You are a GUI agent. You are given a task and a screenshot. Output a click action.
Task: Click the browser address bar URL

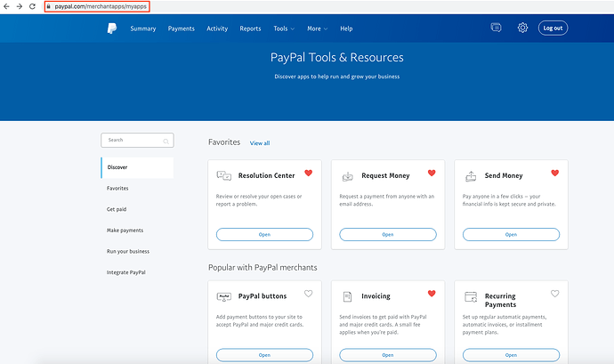point(101,6)
